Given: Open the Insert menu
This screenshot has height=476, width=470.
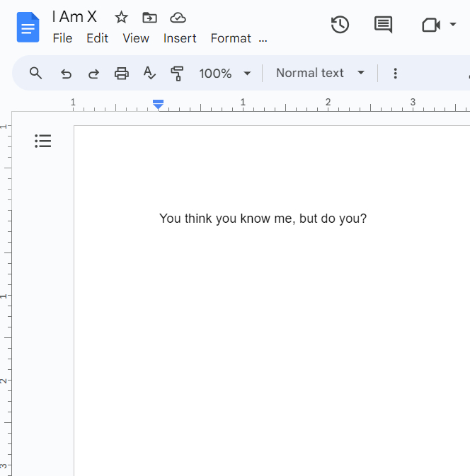Looking at the screenshot, I should click(x=180, y=38).
